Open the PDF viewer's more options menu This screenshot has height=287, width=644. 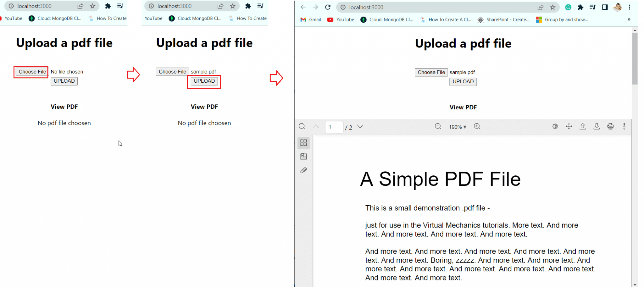point(625,126)
